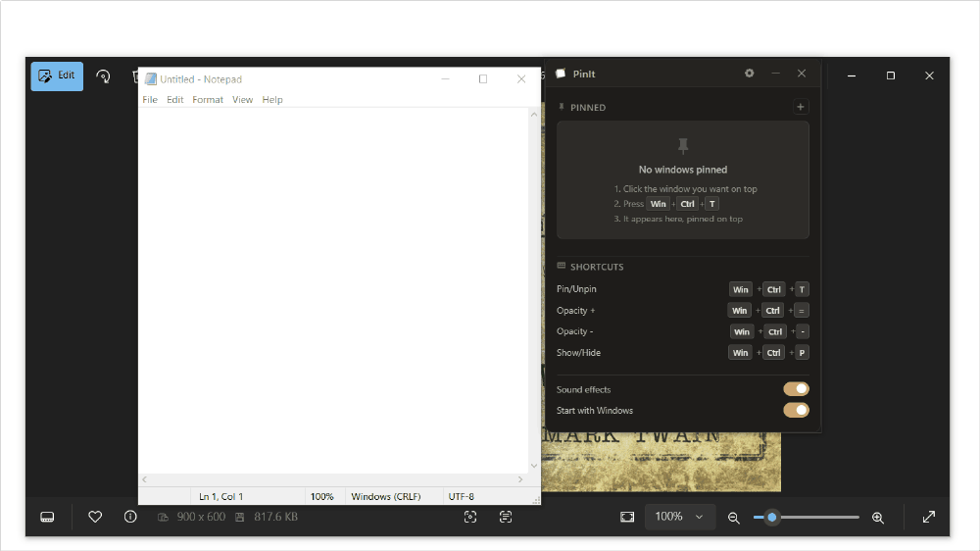The height and width of the screenshot is (551, 980).
Task: Click the visual search scan icon
Action: (470, 517)
